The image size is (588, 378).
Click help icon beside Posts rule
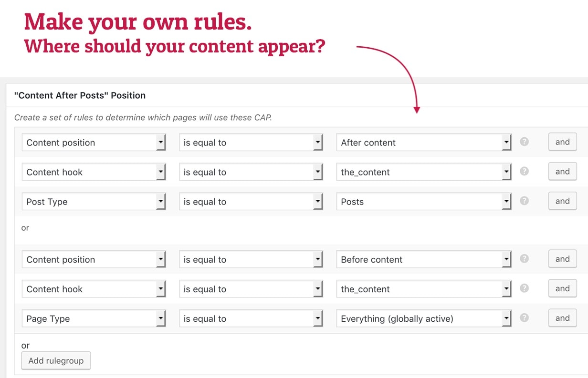coord(524,201)
